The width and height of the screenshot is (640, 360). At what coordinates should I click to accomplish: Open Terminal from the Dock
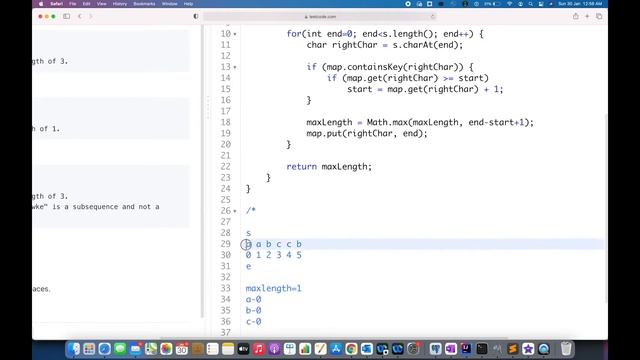482,349
